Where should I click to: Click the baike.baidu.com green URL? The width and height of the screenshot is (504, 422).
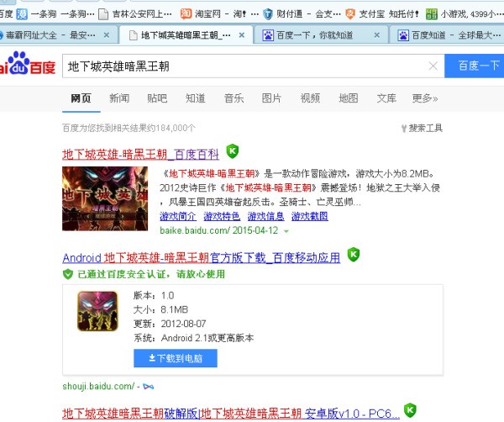coord(195,230)
